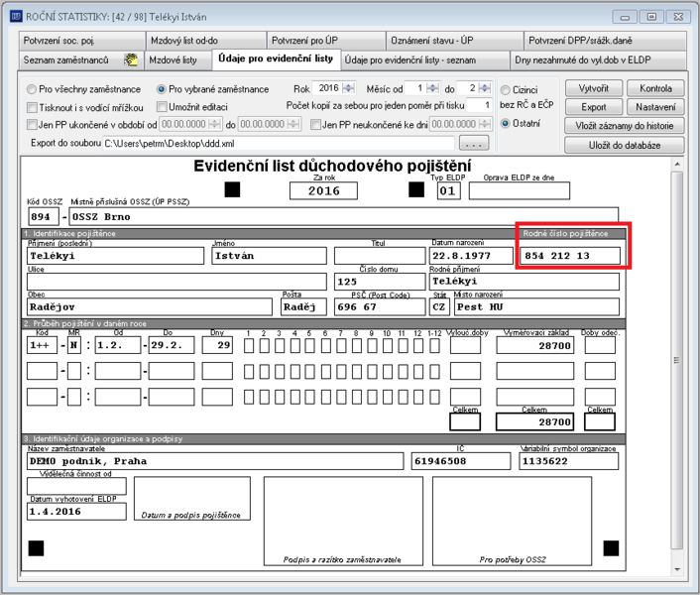Click Kód field 1++
Screen dimensions: 700x595
(x=42, y=345)
